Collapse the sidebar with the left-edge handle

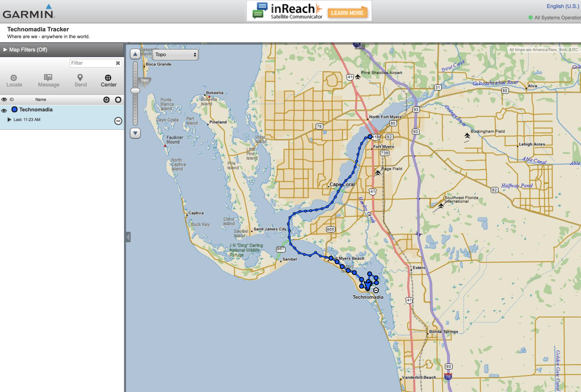coord(128,237)
